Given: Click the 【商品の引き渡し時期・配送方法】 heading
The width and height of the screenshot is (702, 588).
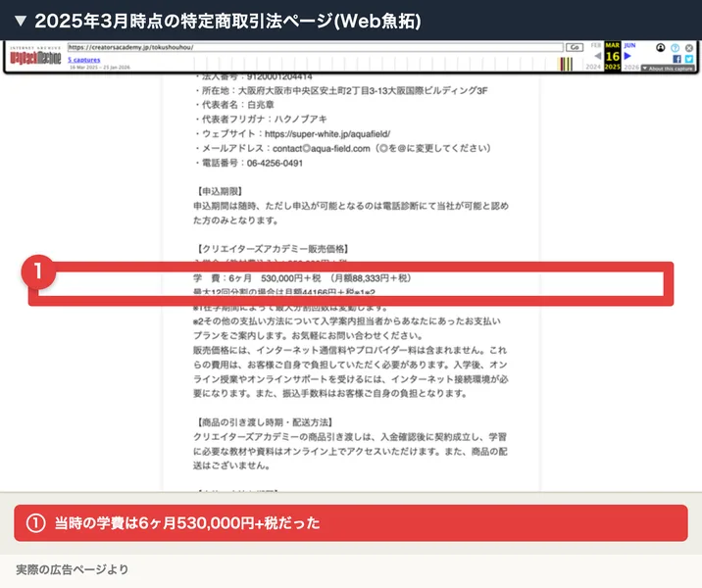Looking at the screenshot, I should (265, 422).
